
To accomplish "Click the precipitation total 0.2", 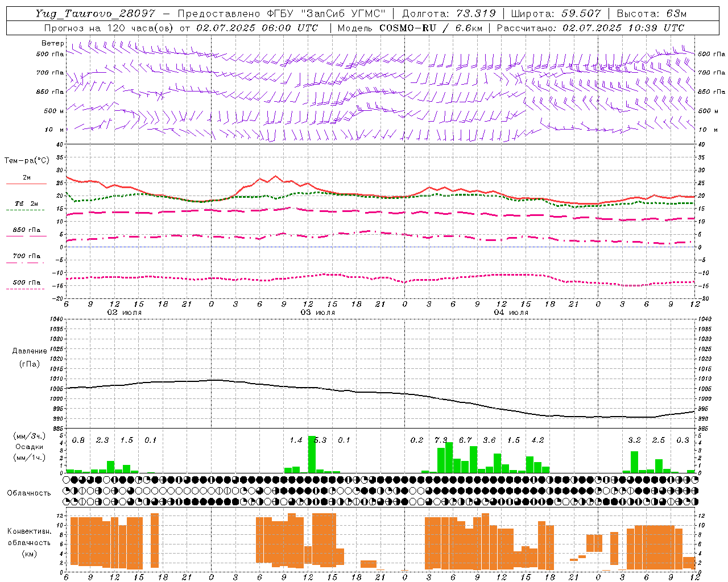I will tap(417, 440).
